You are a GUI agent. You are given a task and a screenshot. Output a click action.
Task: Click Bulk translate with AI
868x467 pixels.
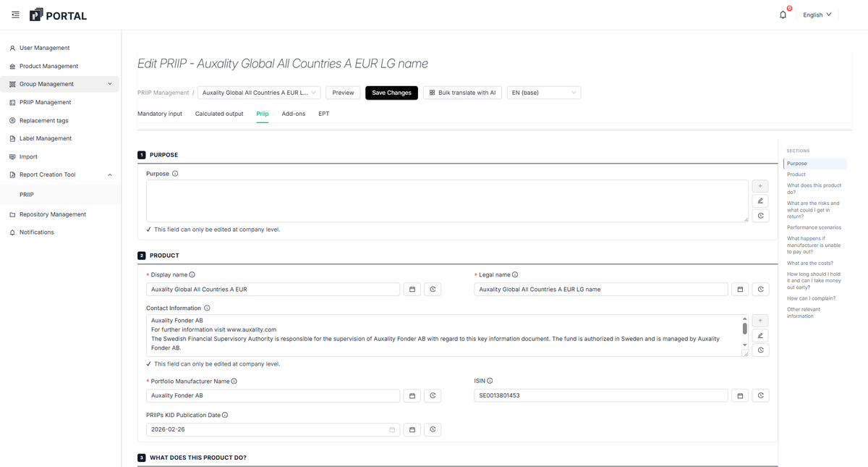(x=462, y=93)
